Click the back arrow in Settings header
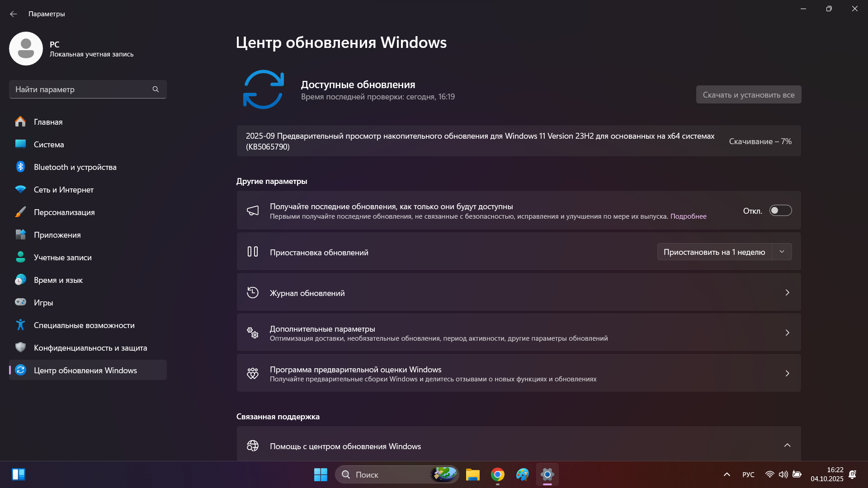Image resolution: width=868 pixels, height=488 pixels. [x=14, y=14]
